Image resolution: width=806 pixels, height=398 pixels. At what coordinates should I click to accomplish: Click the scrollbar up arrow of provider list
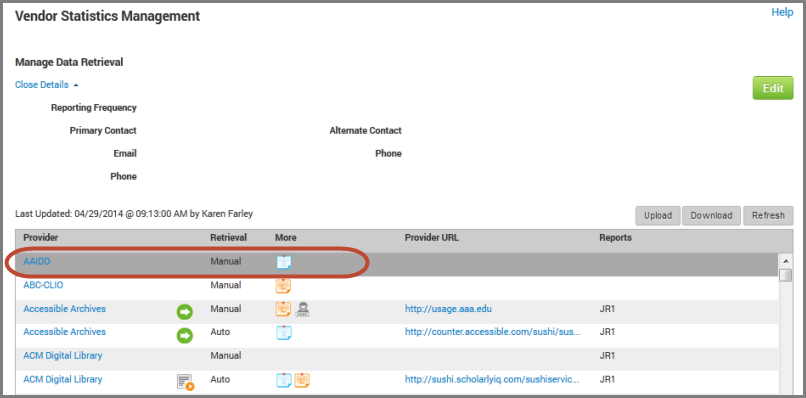click(x=785, y=260)
